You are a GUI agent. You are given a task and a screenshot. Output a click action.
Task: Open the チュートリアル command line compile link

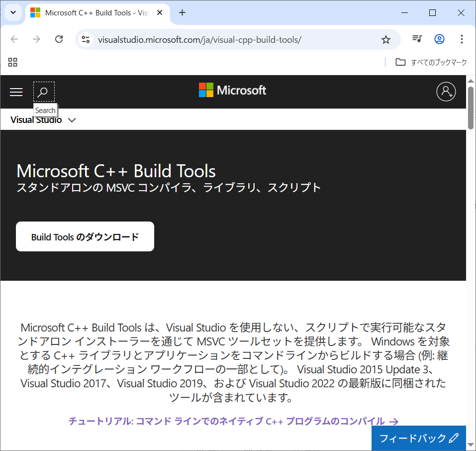click(233, 421)
